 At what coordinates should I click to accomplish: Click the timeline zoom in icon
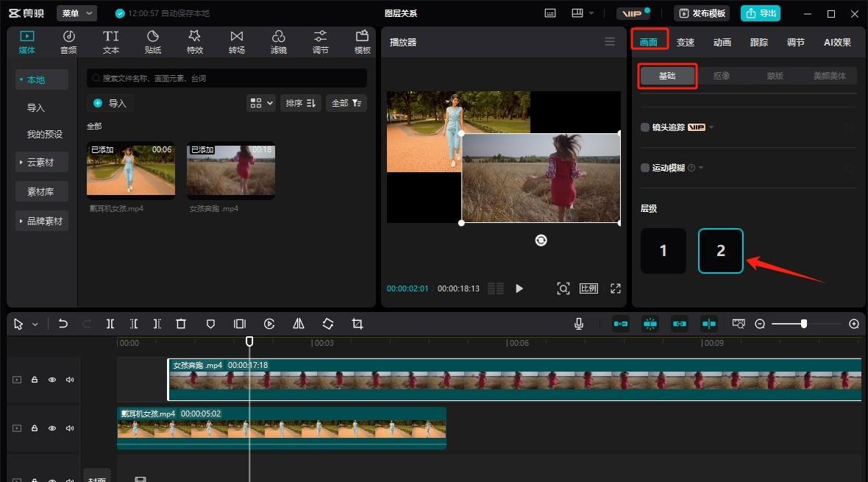point(854,324)
